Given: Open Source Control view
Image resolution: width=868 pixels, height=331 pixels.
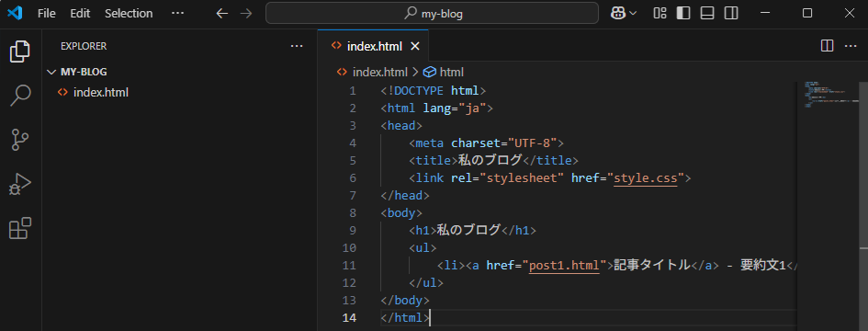Looking at the screenshot, I should [x=20, y=140].
